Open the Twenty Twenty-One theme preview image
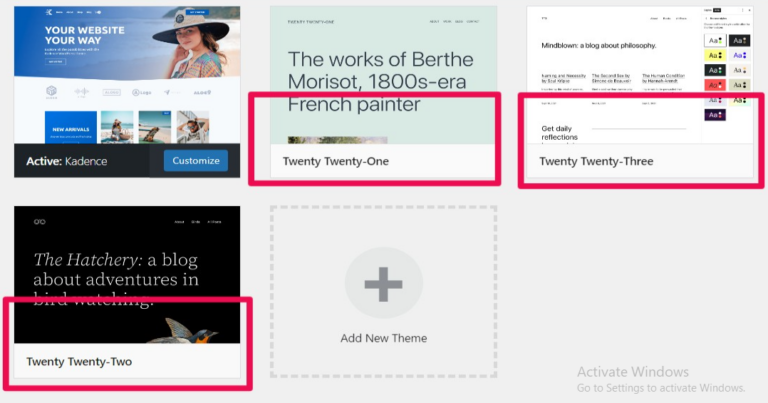 point(384,75)
